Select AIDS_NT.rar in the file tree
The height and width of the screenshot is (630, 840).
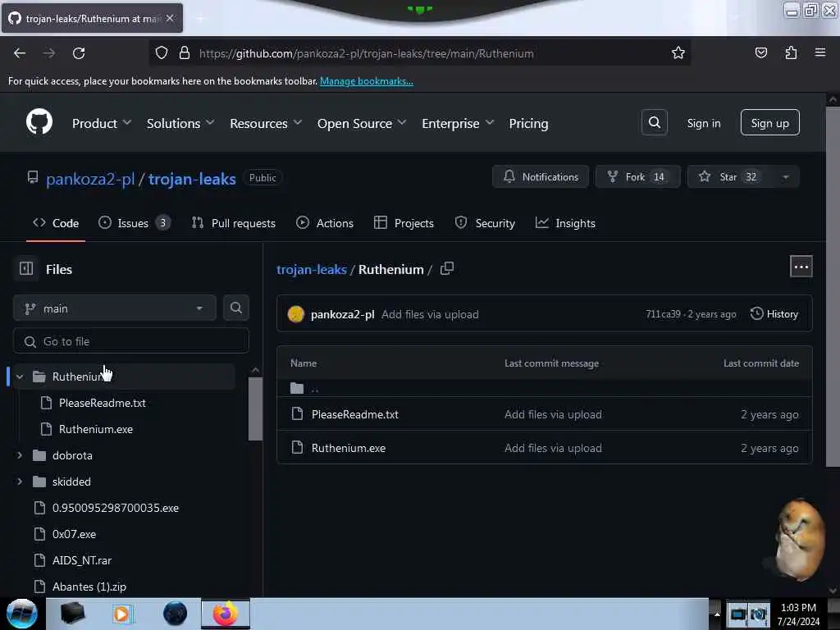81,560
